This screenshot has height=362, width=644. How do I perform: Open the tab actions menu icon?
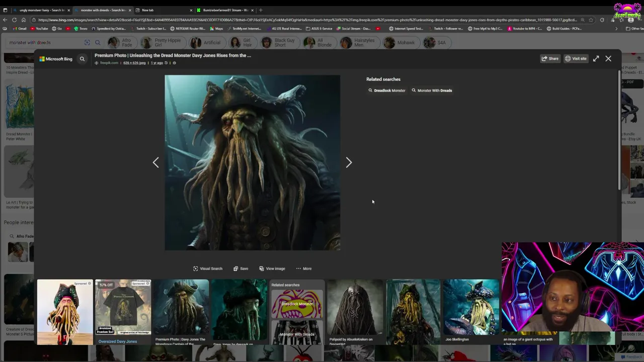click(x=5, y=10)
